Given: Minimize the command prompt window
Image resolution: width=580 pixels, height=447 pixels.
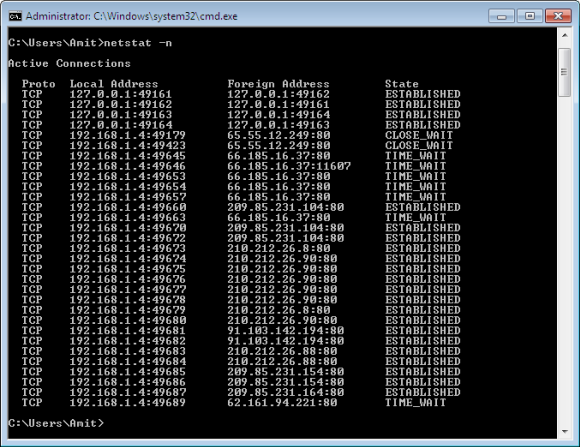Looking at the screenshot, I should (x=501, y=16).
